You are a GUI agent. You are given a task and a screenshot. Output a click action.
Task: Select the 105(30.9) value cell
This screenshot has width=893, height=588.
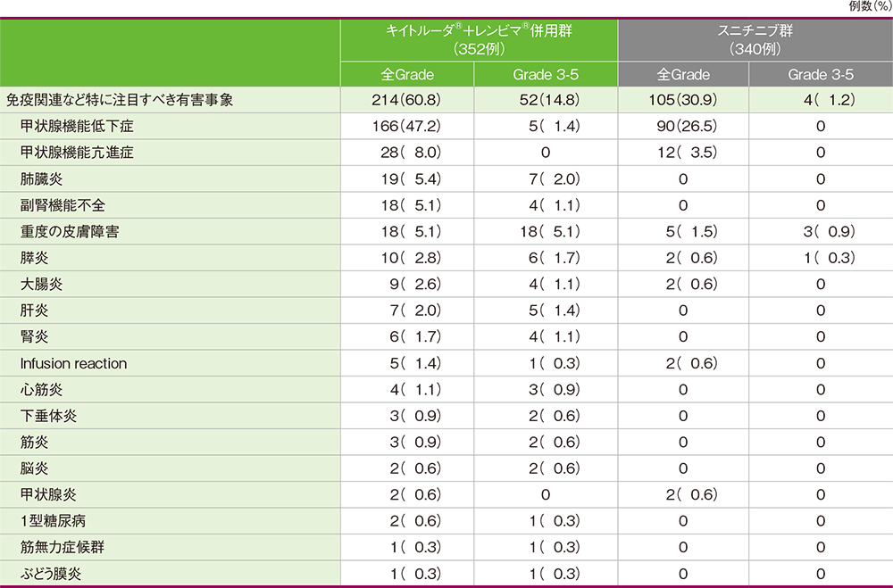click(683, 101)
